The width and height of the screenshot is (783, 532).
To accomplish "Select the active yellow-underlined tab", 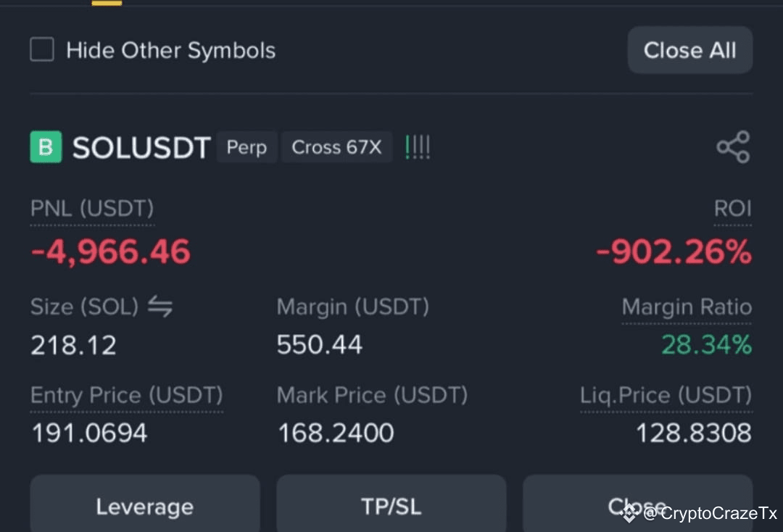I will 107,3.
